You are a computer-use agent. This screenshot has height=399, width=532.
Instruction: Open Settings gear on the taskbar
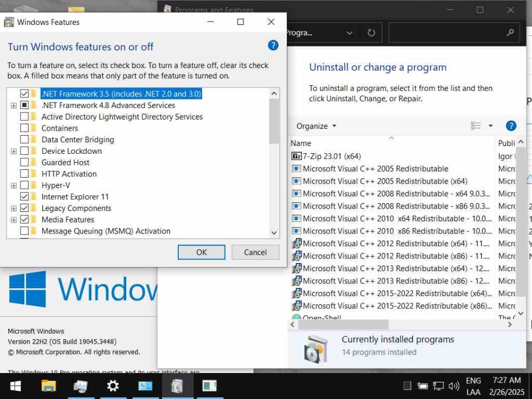[x=112, y=386]
